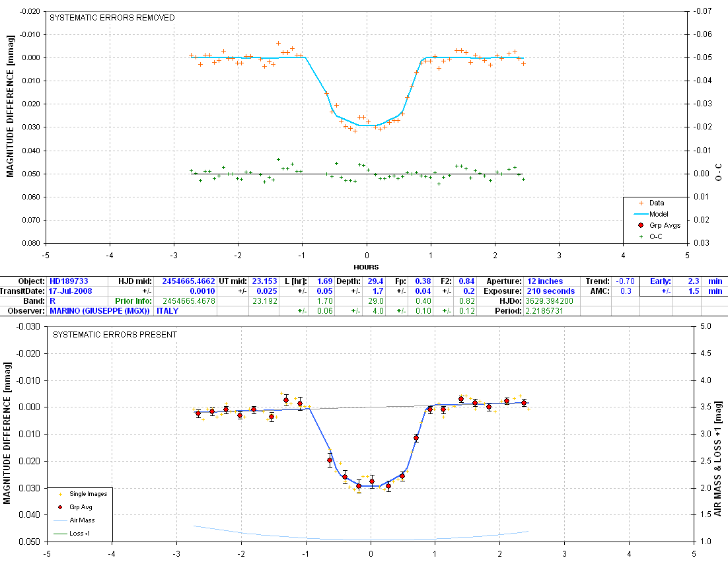
Task: Click the SYSTEMATIC ERRORS REMOVED chart title
Action: (112, 18)
